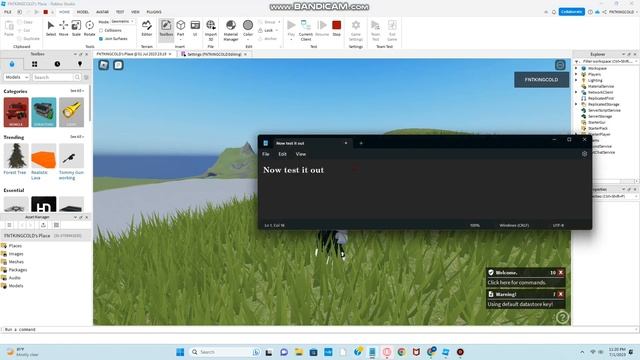Open Inventory grid tab in Toolbox
640x360 pixels.
coord(34,64)
